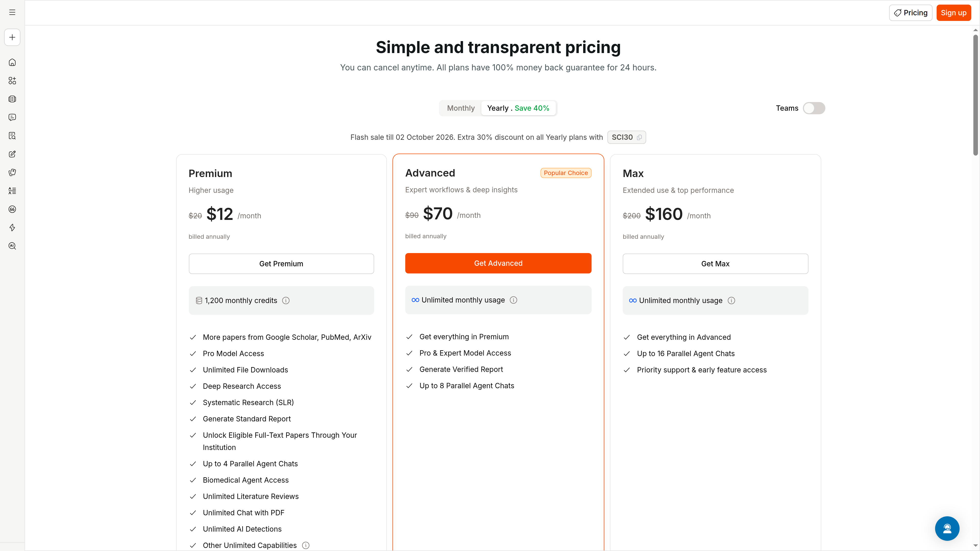The height and width of the screenshot is (551, 980).
Task: Click 'Unlimited Chat with PDF' text
Action: coord(243,513)
